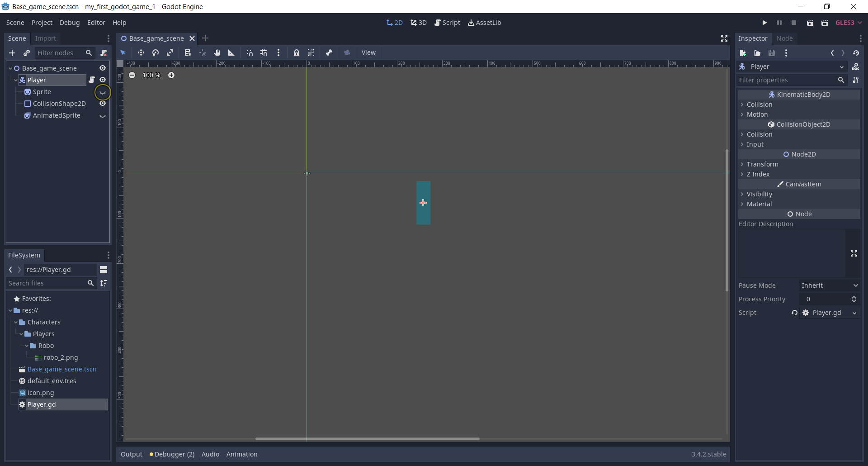
Task: Open the Player.gd script dropdown arrow
Action: (854, 313)
